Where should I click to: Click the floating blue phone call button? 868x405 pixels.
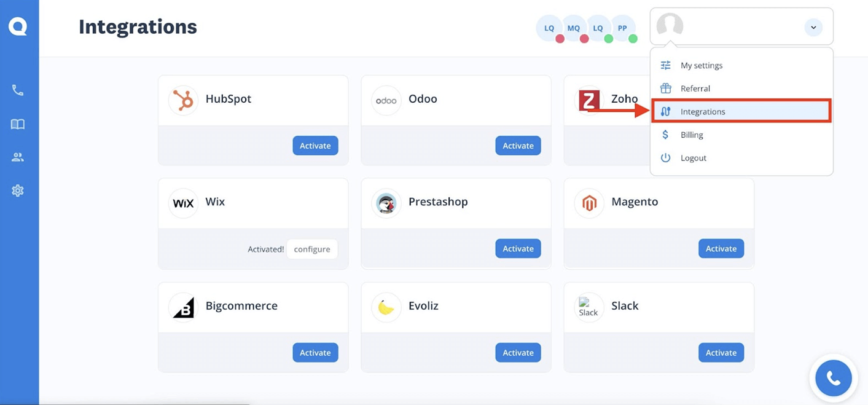(x=834, y=378)
